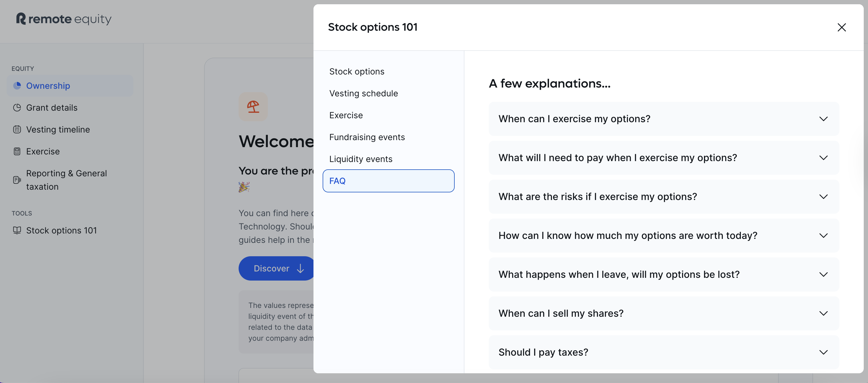Click the 'Stock options 101' dialog title

[372, 27]
